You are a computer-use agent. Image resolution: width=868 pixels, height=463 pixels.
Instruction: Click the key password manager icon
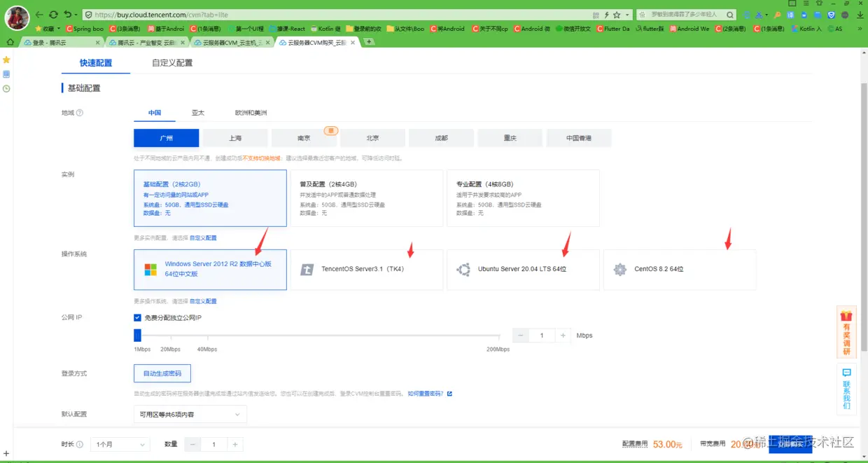[778, 15]
